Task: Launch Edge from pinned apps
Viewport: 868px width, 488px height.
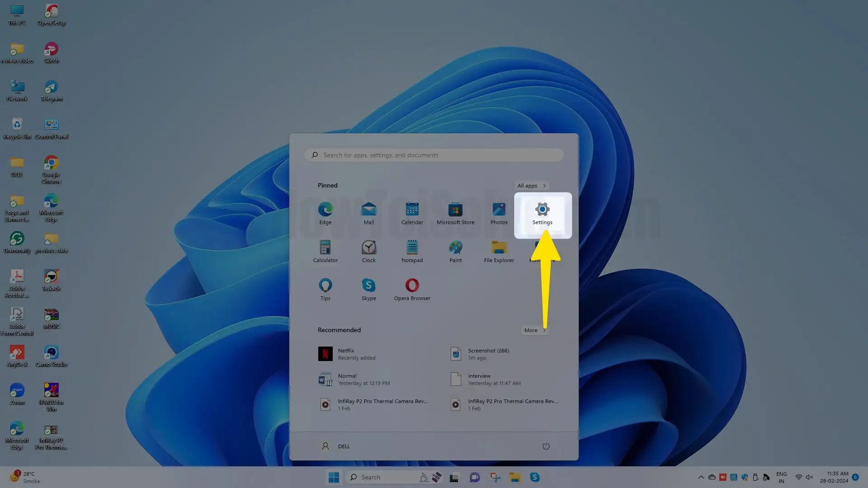Action: pyautogui.click(x=325, y=213)
